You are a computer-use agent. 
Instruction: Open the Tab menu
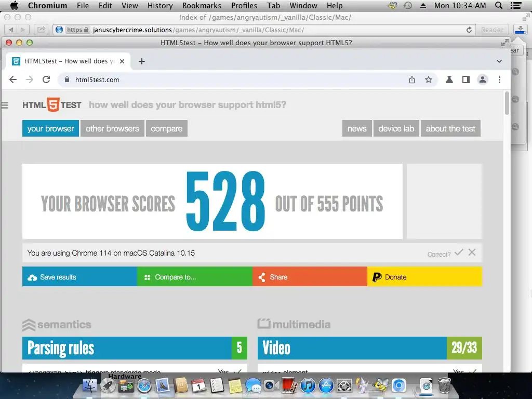(273, 5)
